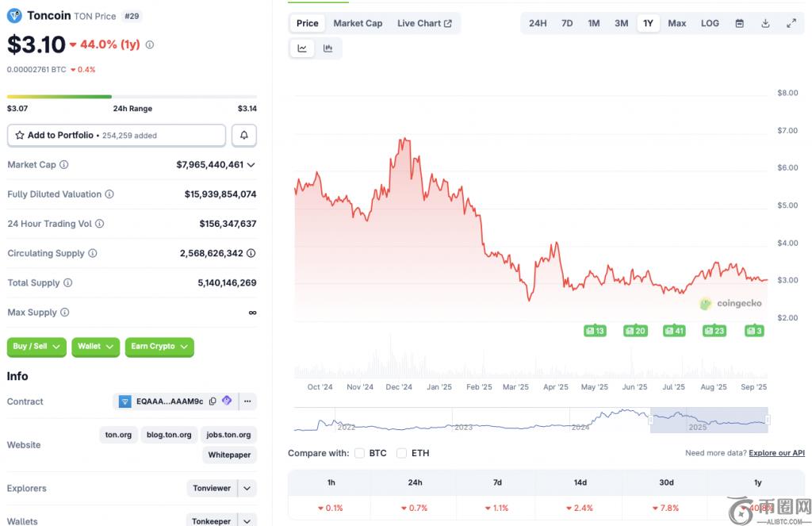812x526 pixels.
Task: Click the price alert bell icon
Action: tap(243, 136)
